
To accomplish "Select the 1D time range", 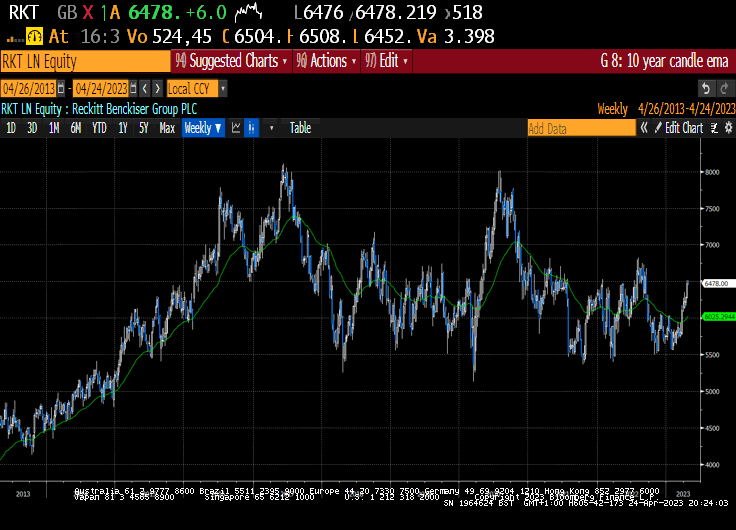I will click(11, 128).
